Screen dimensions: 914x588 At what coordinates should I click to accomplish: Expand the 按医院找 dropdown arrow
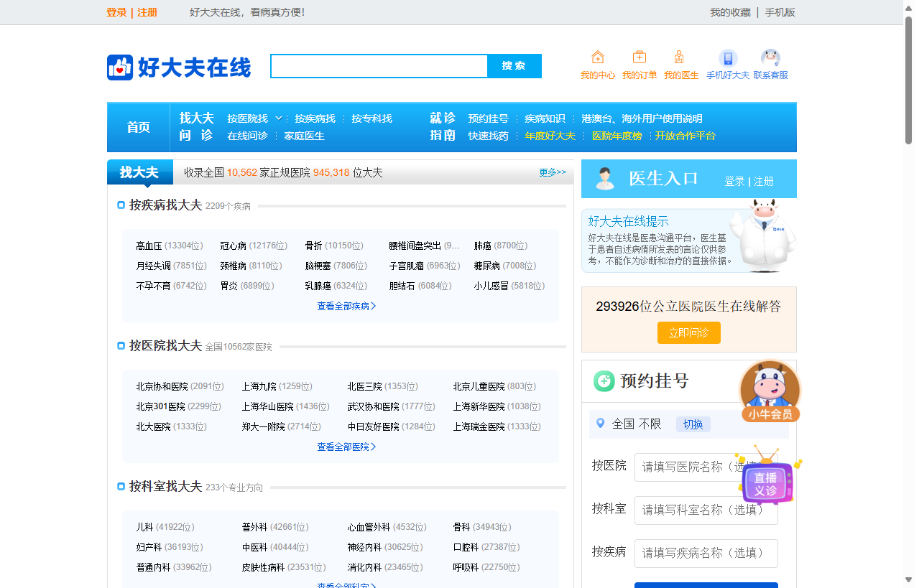tap(279, 118)
